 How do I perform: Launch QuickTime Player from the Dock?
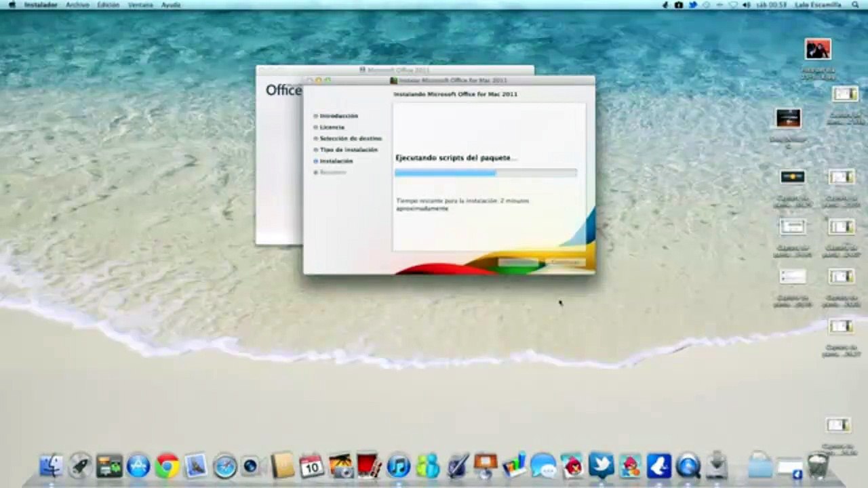[x=688, y=466]
